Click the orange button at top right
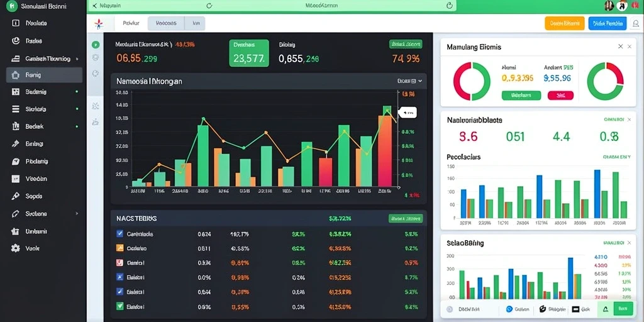This screenshot has height=322, width=644. coord(564,23)
